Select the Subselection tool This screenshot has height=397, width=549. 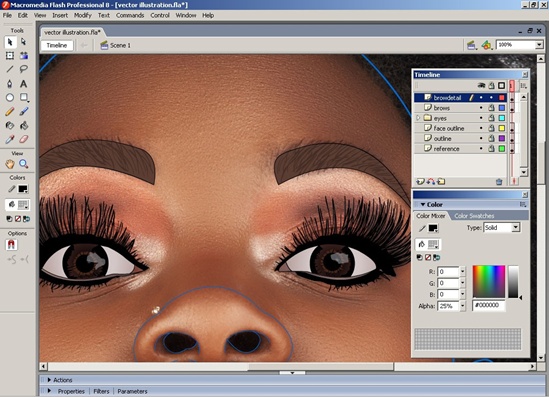tap(23, 42)
